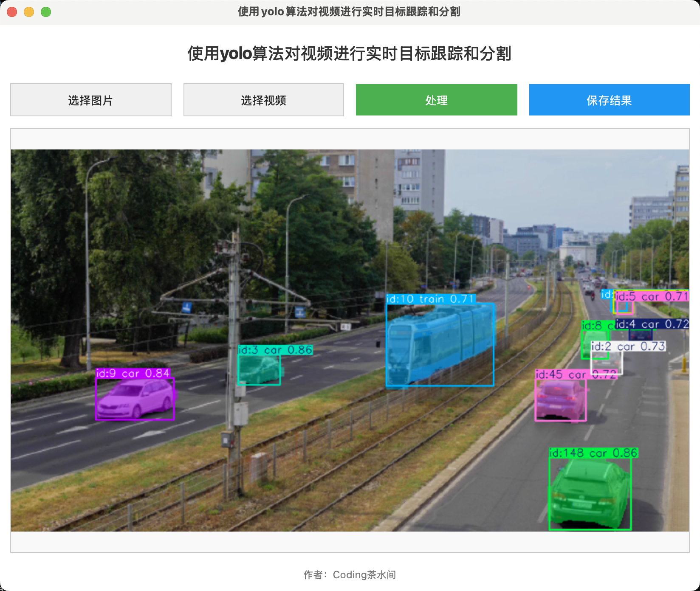Select the blue-masked tram in the image

click(x=440, y=344)
